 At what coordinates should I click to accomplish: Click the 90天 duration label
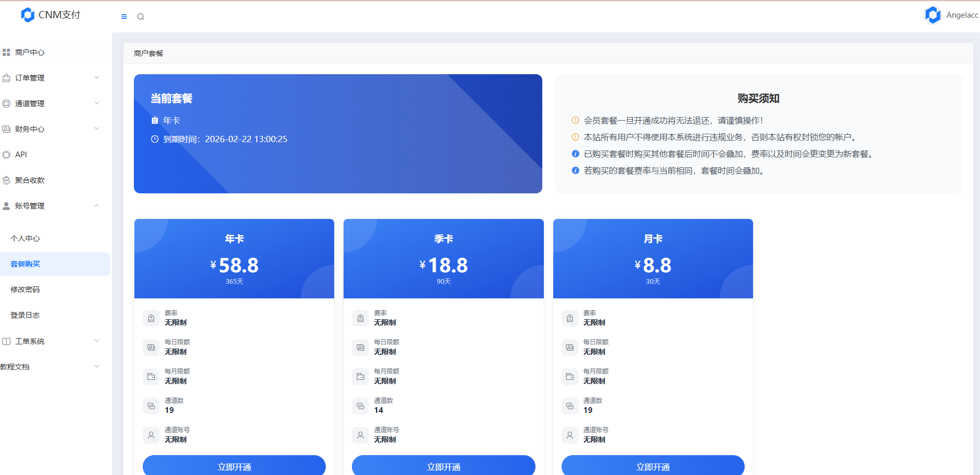(x=443, y=282)
